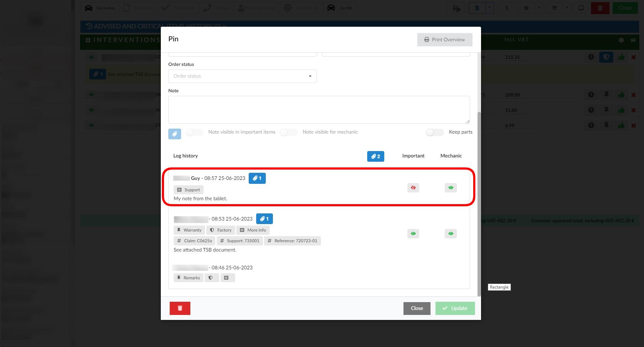
Task: Click the grey Close button in Pin dialog
Action: pyautogui.click(x=417, y=309)
